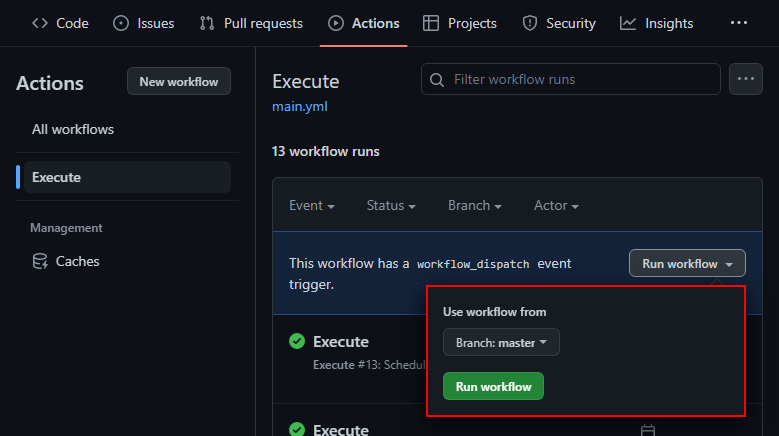Image resolution: width=779 pixels, height=436 pixels.
Task: Expand the Branch filter dropdown
Action: pyautogui.click(x=474, y=206)
